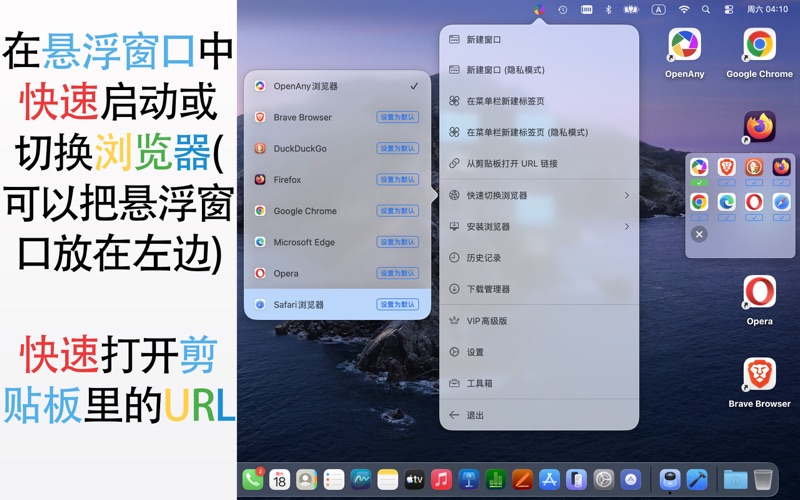Image resolution: width=800 pixels, height=500 pixels.
Task: Toggle the default checkbox under the Safari icon
Action: click(781, 217)
